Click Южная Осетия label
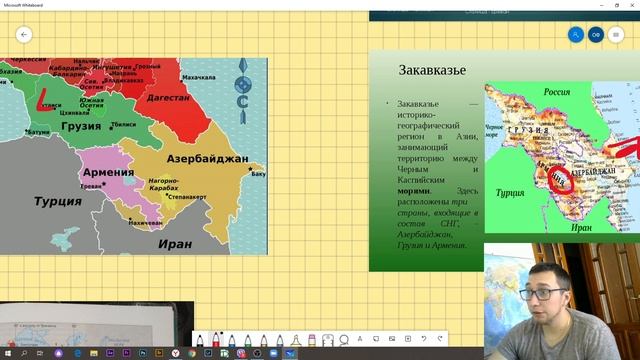The height and width of the screenshot is (360, 640). coord(91,102)
